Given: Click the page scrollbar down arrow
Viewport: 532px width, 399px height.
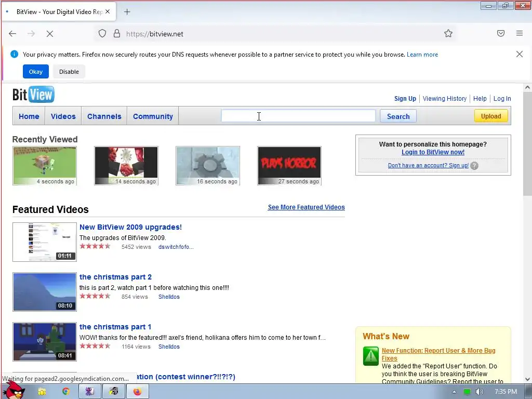Looking at the screenshot, I should coord(527,379).
